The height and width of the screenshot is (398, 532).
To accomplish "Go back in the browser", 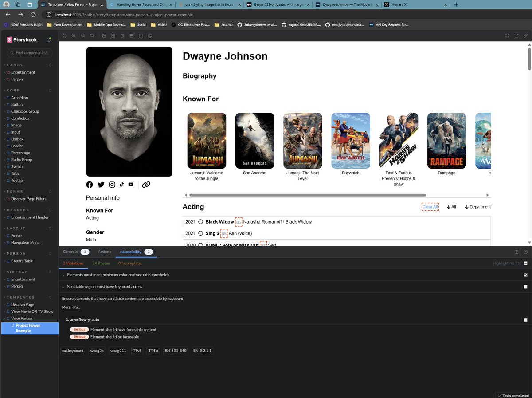I will (x=8, y=14).
